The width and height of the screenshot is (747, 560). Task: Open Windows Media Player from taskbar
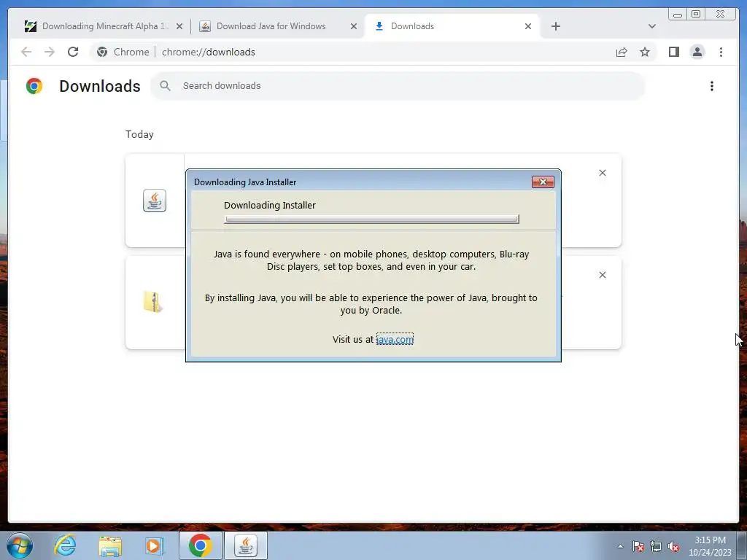pyautogui.click(x=154, y=545)
